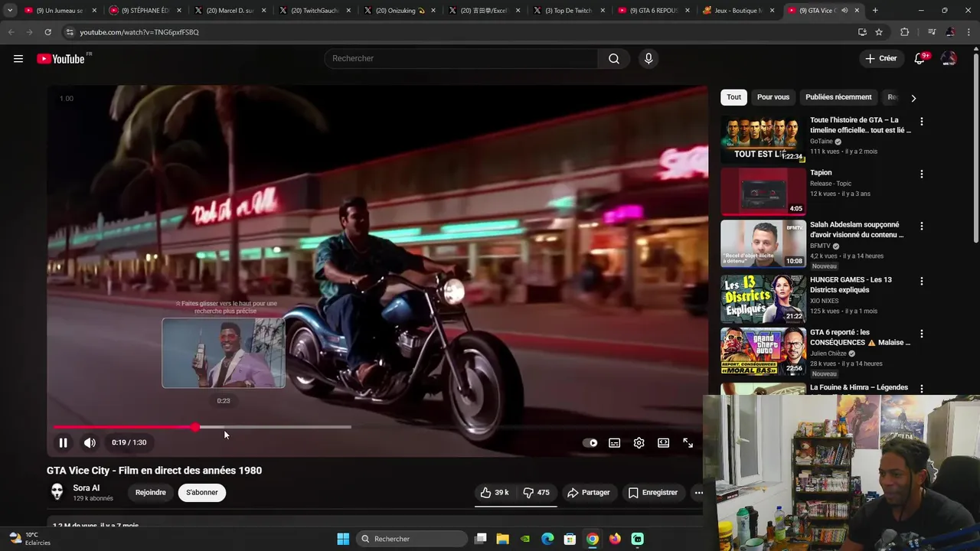The height and width of the screenshot is (551, 980).
Task: Like the video with thumbs up
Action: (494, 493)
